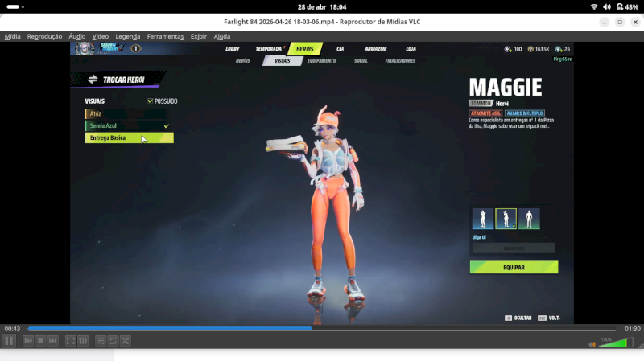Click the EQUIPAR button
The image size is (644, 361).
click(x=514, y=268)
